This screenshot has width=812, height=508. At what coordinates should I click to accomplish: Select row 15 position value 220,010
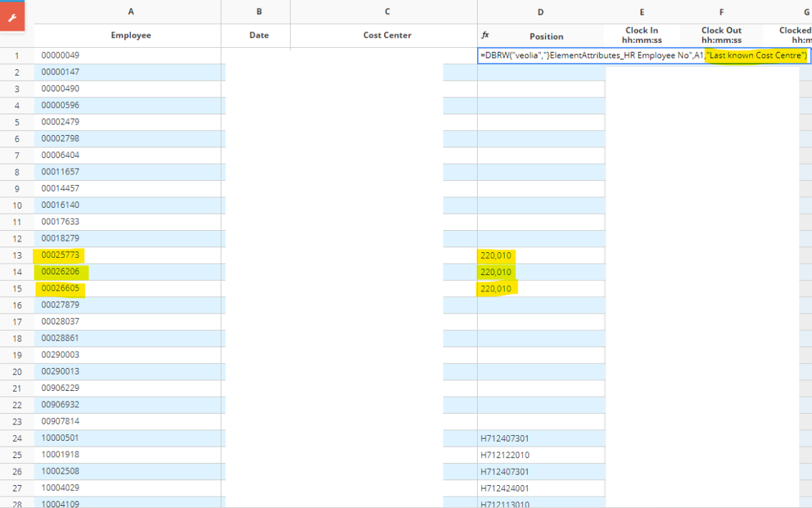[496, 289]
